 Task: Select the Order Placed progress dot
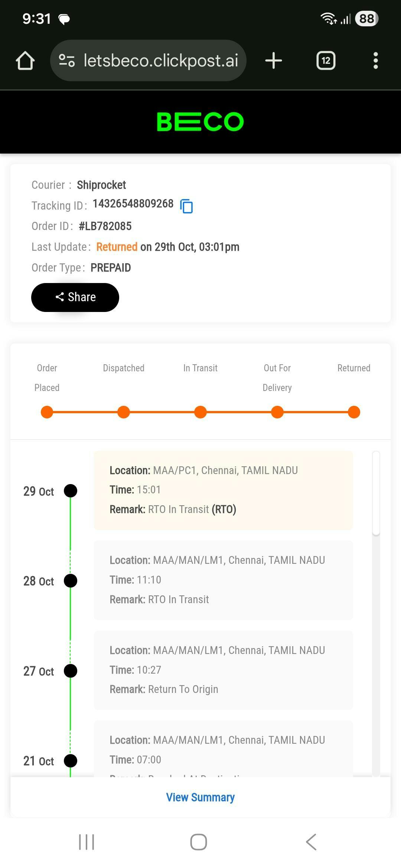[47, 412]
